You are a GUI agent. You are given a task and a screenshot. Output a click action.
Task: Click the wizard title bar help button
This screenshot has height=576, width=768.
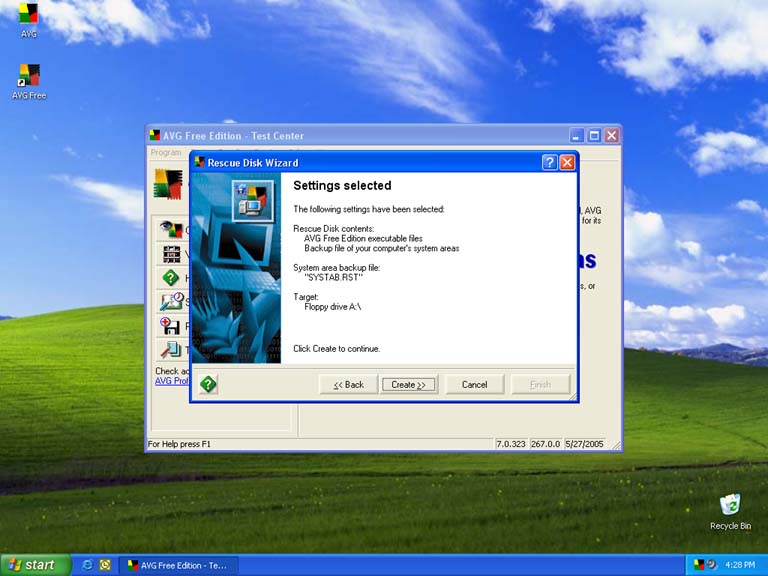pos(550,162)
